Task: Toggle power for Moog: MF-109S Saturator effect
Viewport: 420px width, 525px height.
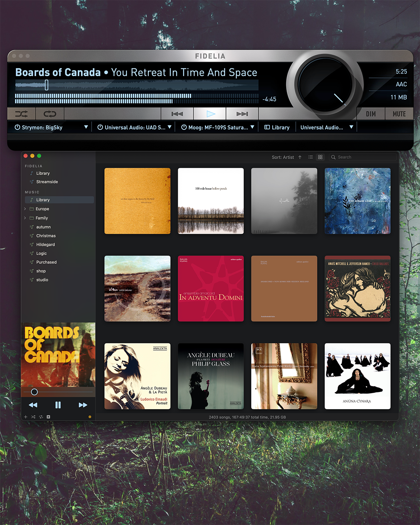Action: point(184,127)
